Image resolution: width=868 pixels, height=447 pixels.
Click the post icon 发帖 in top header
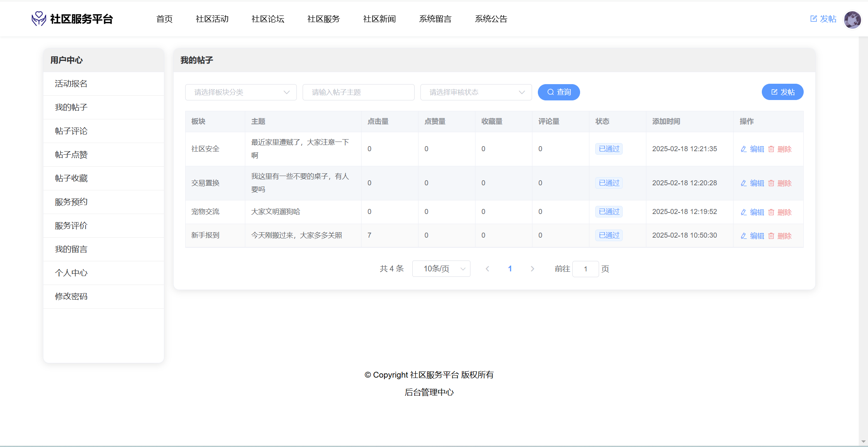point(814,19)
